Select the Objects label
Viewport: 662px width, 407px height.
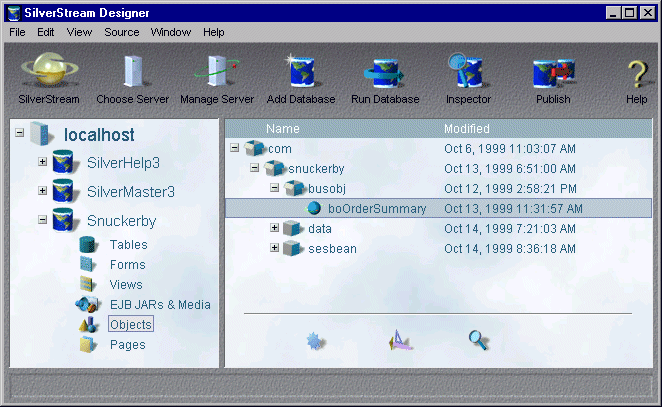(131, 324)
